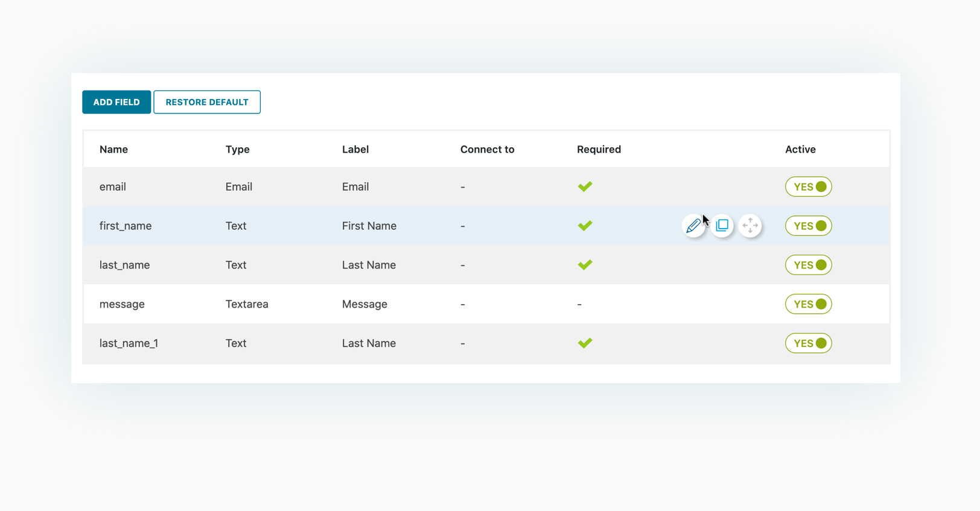Click the Name column header

pos(113,150)
